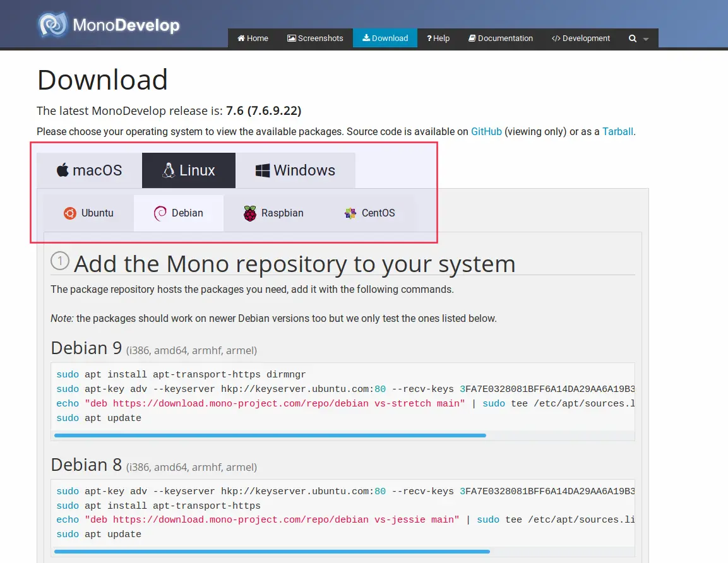Click the circled 1 step marker
This screenshot has height=563, width=728.
(x=59, y=260)
